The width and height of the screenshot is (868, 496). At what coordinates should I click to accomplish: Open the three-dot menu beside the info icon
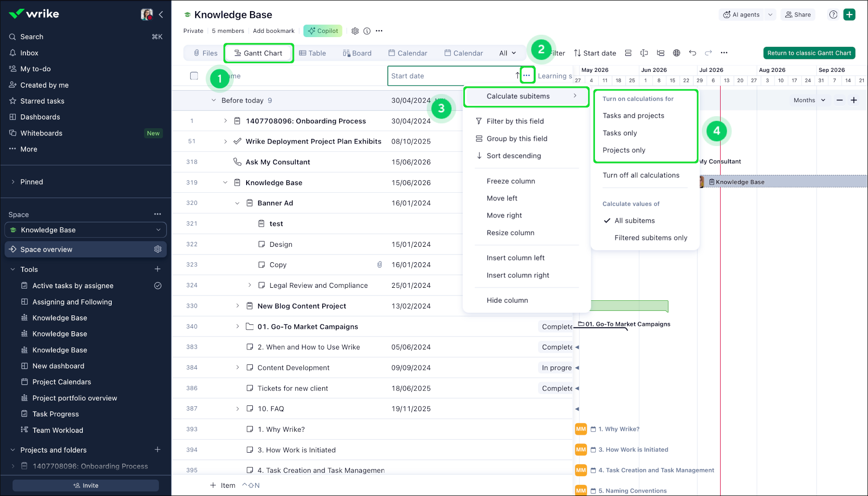[x=379, y=31]
